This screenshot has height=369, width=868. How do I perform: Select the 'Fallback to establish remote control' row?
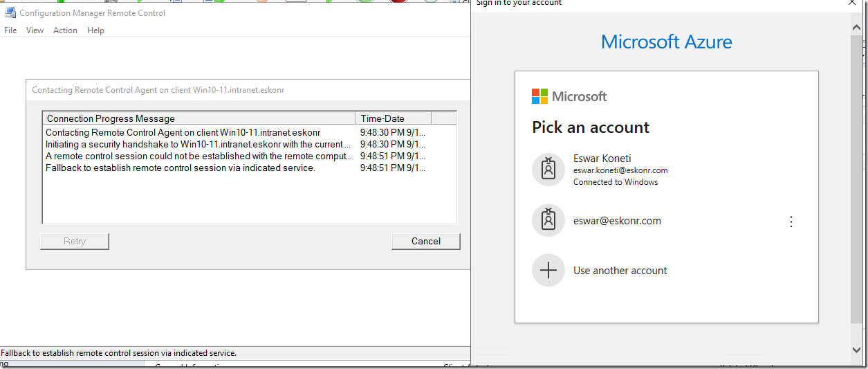tap(249, 168)
